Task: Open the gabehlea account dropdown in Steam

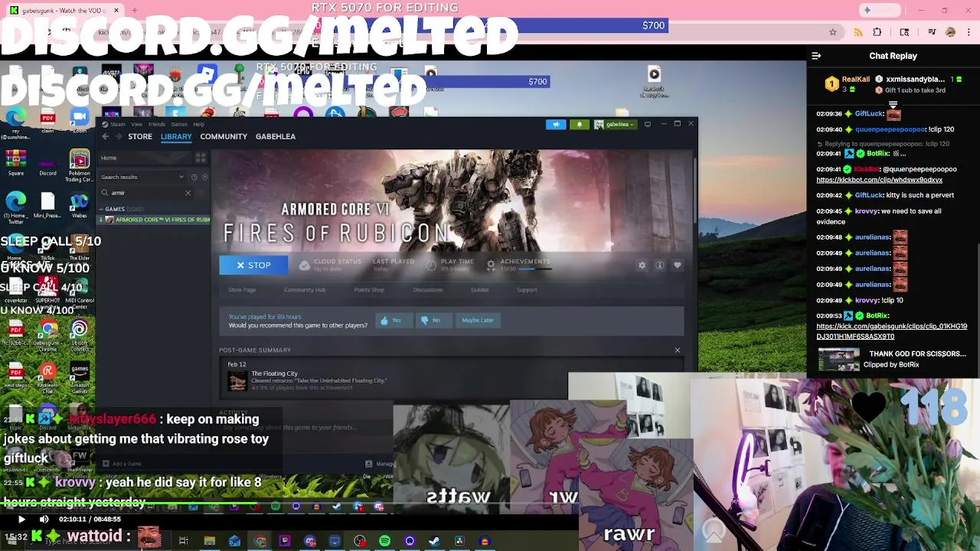Action: pos(615,124)
